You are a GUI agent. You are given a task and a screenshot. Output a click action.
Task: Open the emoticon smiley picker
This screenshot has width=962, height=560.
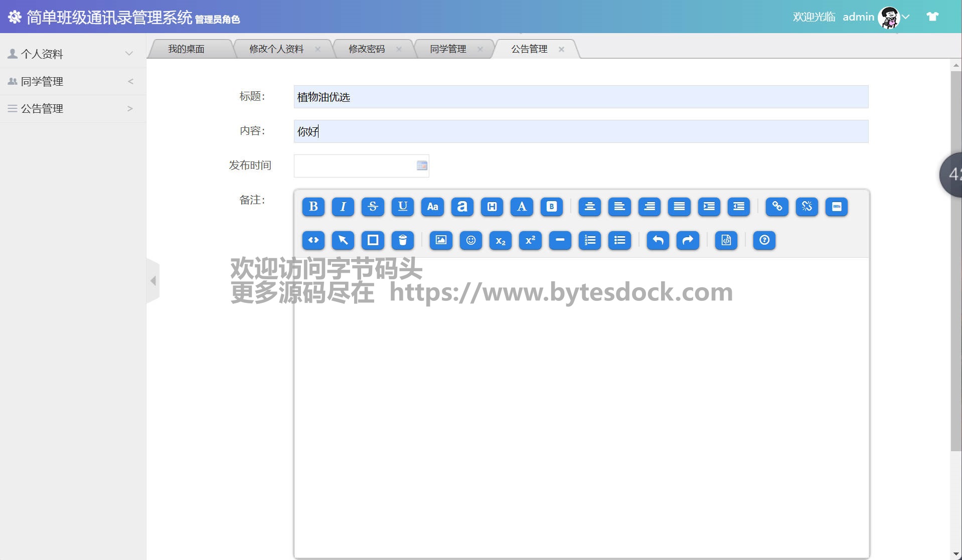coord(470,240)
